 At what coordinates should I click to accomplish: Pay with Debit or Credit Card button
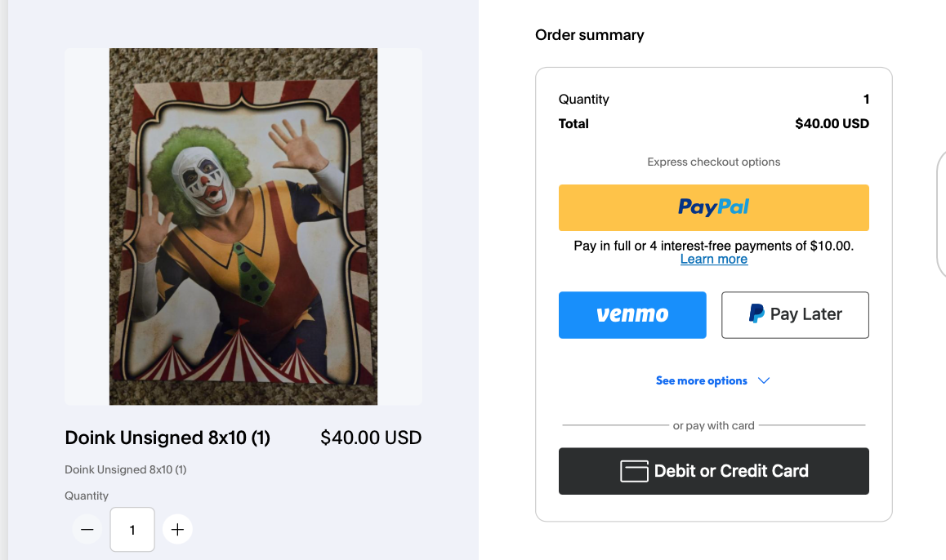click(x=714, y=471)
